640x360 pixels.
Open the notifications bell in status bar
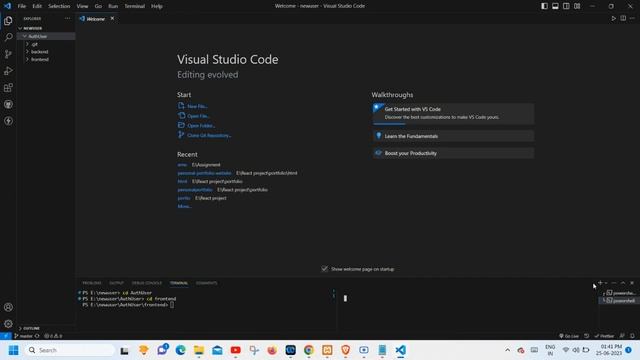[632, 336]
